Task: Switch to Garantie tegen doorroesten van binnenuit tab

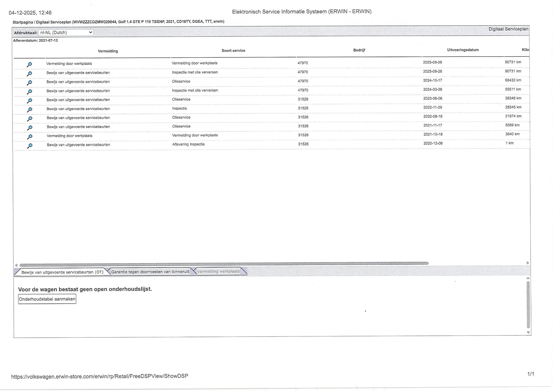Action: point(150,272)
